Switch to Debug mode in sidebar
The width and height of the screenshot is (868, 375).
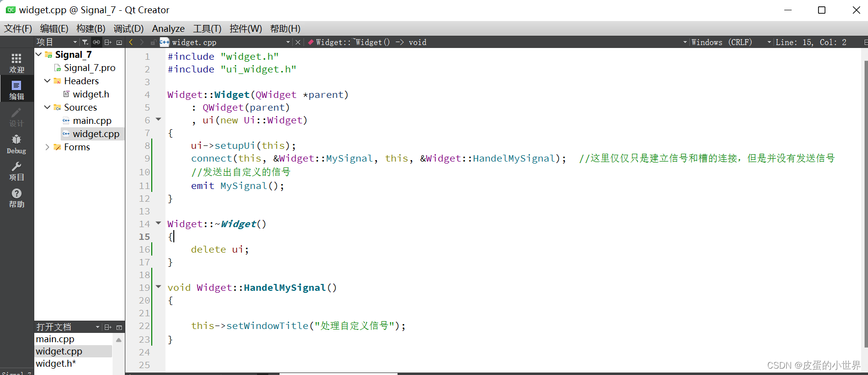pos(17,144)
